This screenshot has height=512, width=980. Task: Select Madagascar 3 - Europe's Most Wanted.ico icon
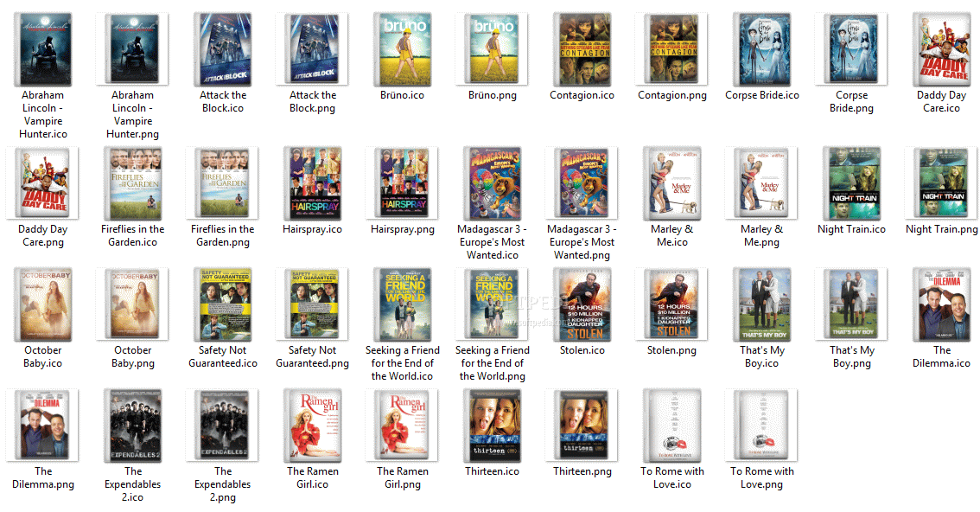tap(493, 183)
